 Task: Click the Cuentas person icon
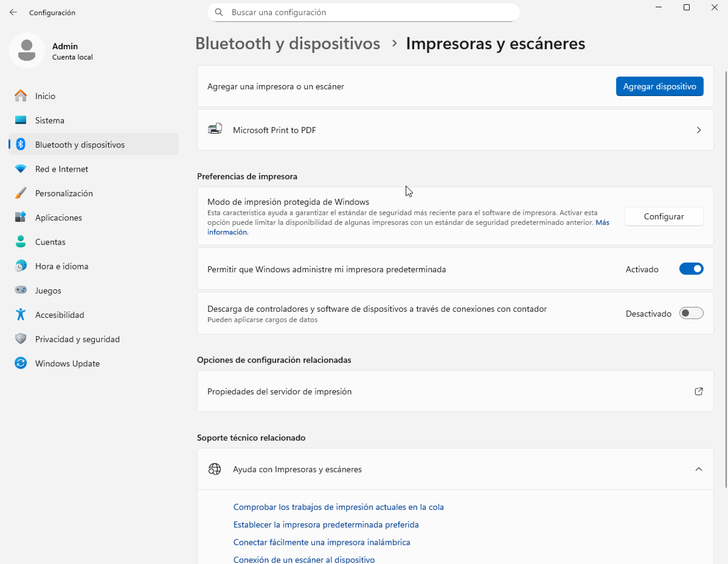tap(21, 242)
